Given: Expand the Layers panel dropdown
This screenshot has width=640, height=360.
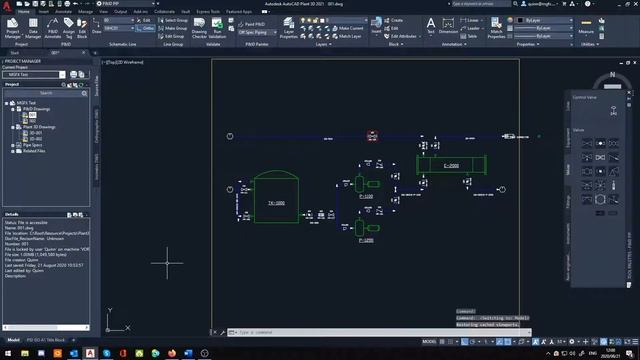Looking at the screenshot, I should click(x=324, y=44).
